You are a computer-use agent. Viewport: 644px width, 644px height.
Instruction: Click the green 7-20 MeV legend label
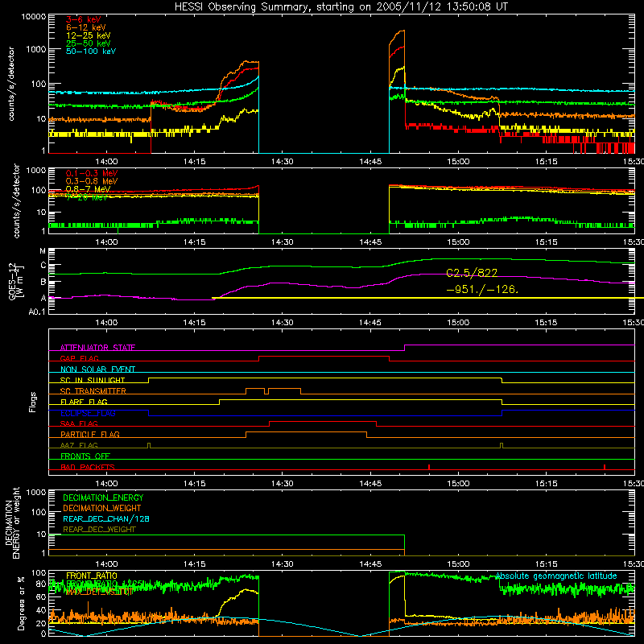click(x=87, y=197)
